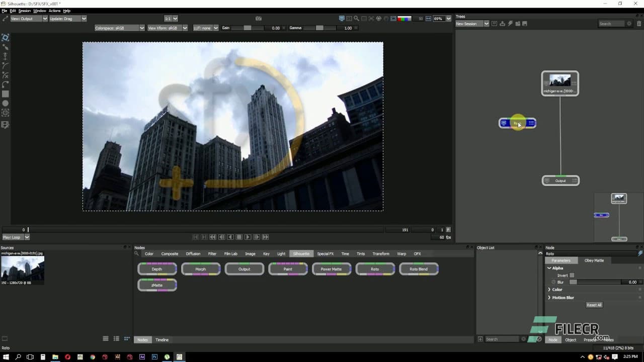
Task: Enable the Invert checkbox under Alpha
Action: pyautogui.click(x=572, y=276)
